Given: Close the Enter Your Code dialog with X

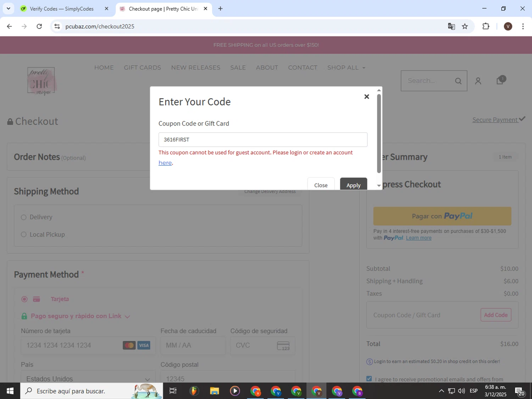Looking at the screenshot, I should click(x=367, y=96).
